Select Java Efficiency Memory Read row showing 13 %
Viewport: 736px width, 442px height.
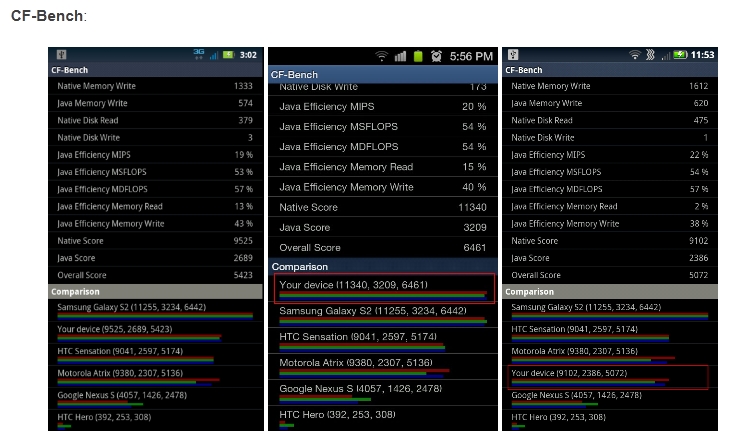point(155,206)
